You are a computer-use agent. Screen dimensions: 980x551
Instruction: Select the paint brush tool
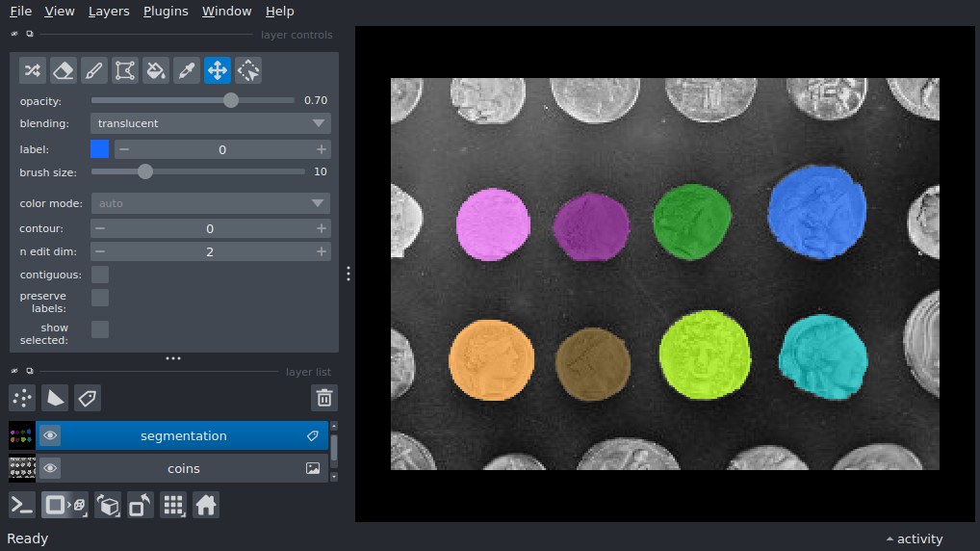pos(93,70)
